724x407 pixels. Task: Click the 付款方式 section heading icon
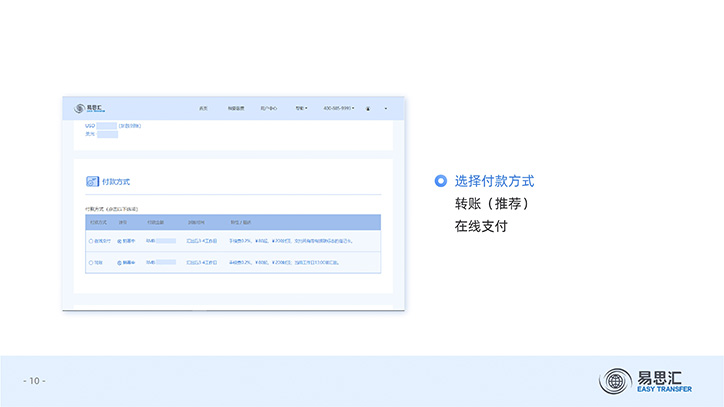[x=92, y=182]
